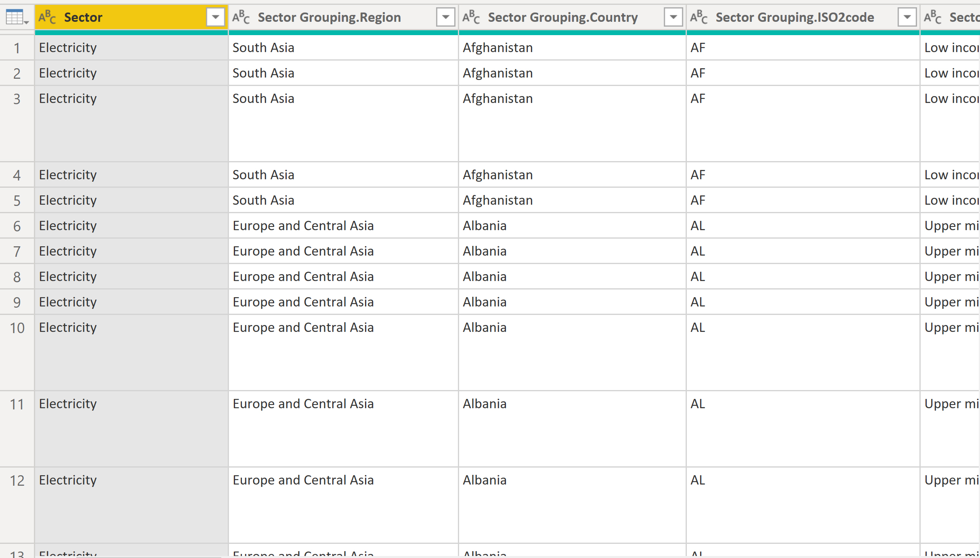This screenshot has width=980, height=558.
Task: Open the Sector Grouping.Region filter dropdown
Action: pyautogui.click(x=446, y=17)
